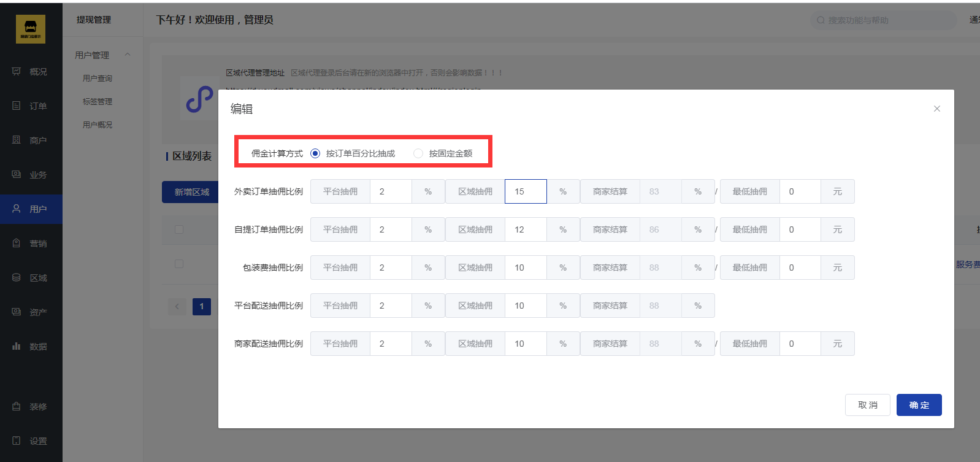Edit 自提订单抽佣比例 平台抽佣 value field

pos(391,229)
